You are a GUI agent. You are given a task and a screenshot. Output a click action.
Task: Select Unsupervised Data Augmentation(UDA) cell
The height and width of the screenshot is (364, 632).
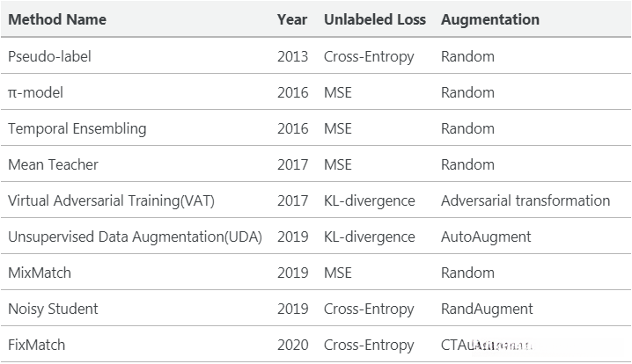pos(135,237)
